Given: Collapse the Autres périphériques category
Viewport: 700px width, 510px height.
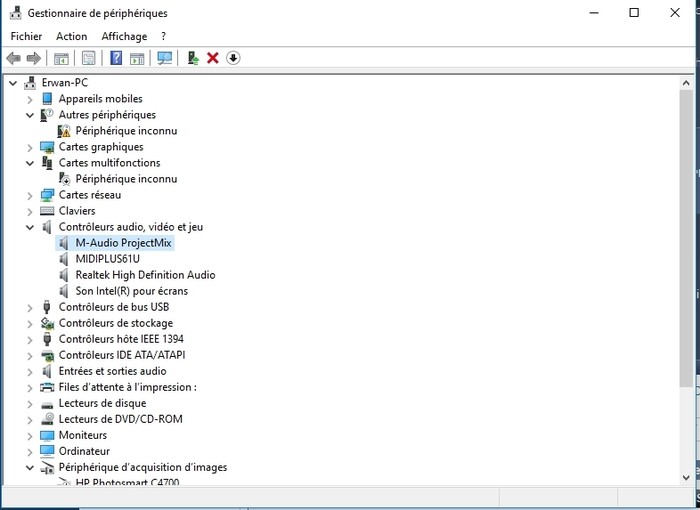Looking at the screenshot, I should tap(30, 115).
